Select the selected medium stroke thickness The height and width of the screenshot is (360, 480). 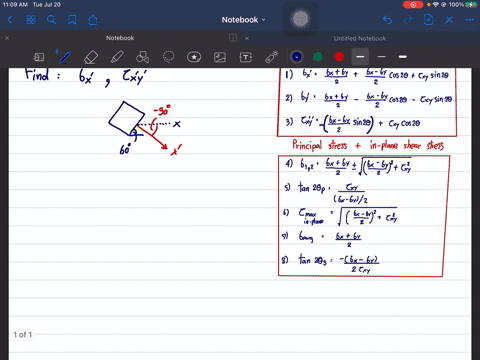coord(360,57)
